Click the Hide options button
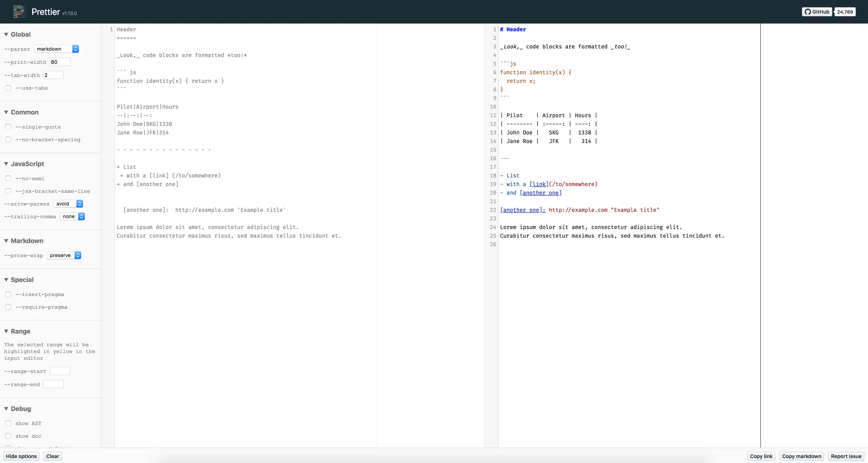This screenshot has height=463, width=868. 21,456
